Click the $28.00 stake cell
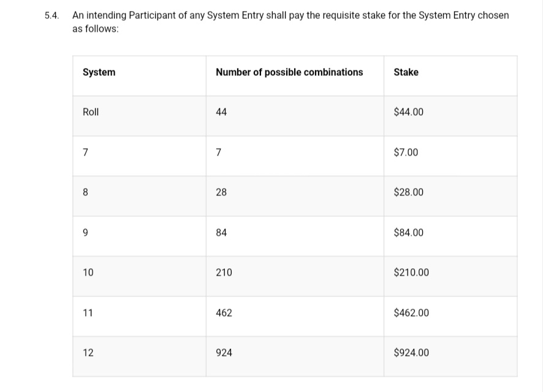Image resolution: width=543 pixels, height=392 pixels. click(450, 196)
